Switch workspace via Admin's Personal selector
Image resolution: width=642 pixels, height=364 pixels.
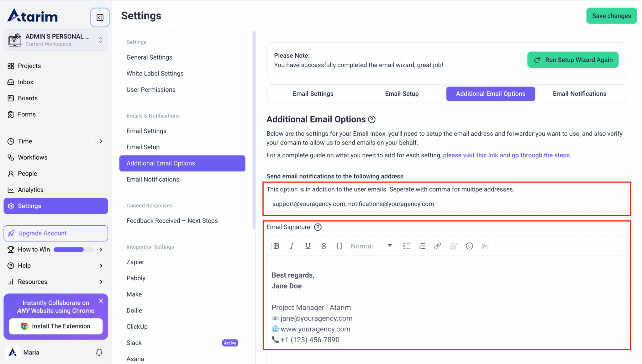click(x=56, y=40)
